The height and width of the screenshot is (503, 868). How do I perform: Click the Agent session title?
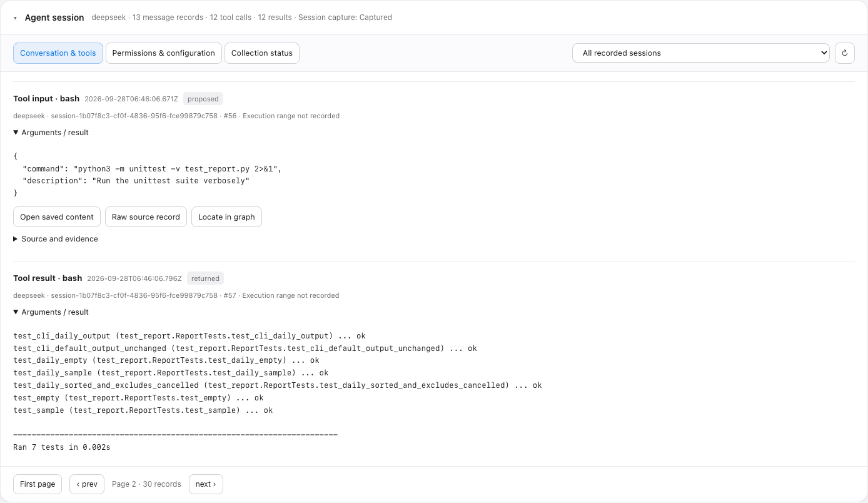pos(54,18)
